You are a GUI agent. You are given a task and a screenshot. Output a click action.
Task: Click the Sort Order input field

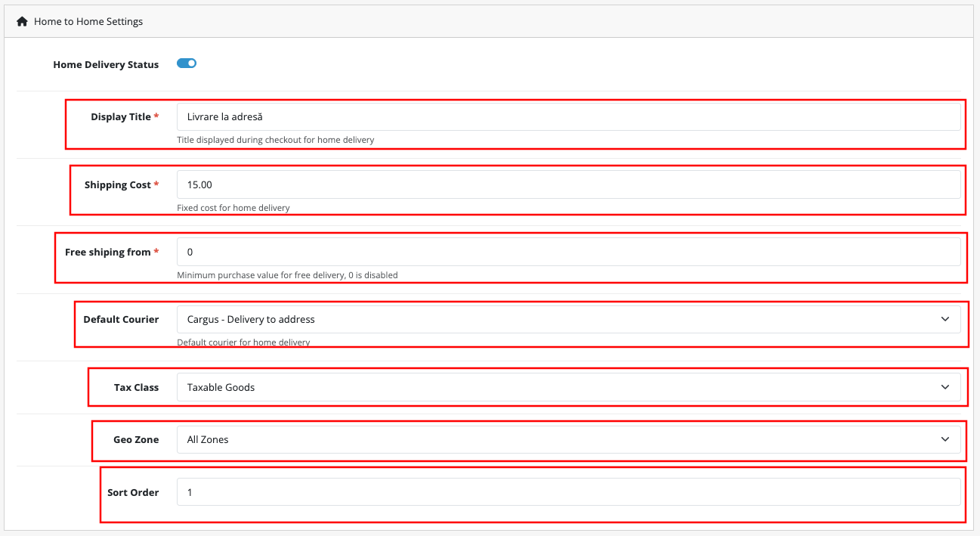[569, 492]
